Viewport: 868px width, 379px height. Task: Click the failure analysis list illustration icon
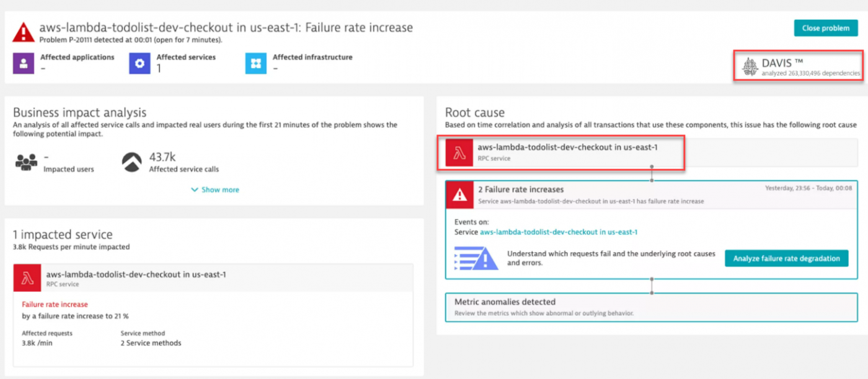click(x=476, y=258)
